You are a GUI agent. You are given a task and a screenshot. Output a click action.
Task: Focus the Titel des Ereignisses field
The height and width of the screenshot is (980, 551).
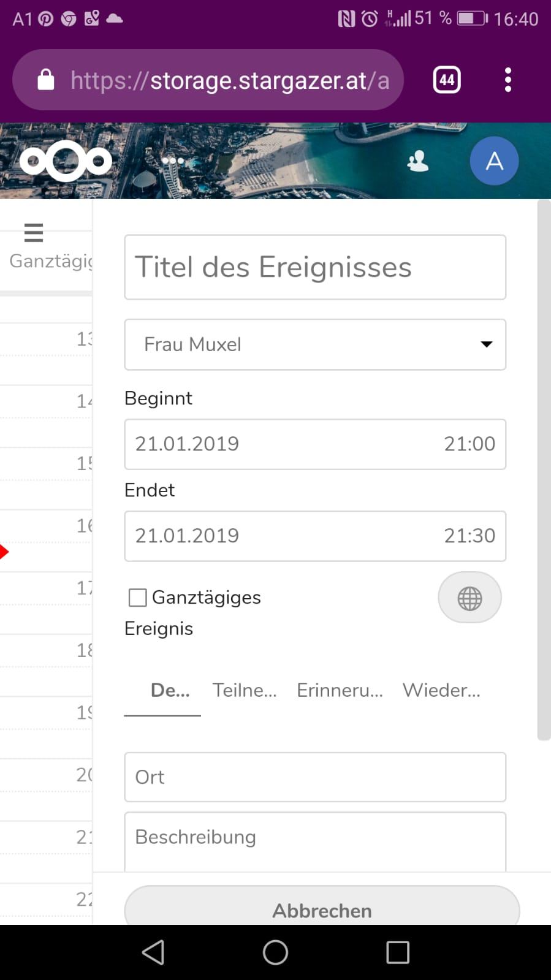click(315, 267)
